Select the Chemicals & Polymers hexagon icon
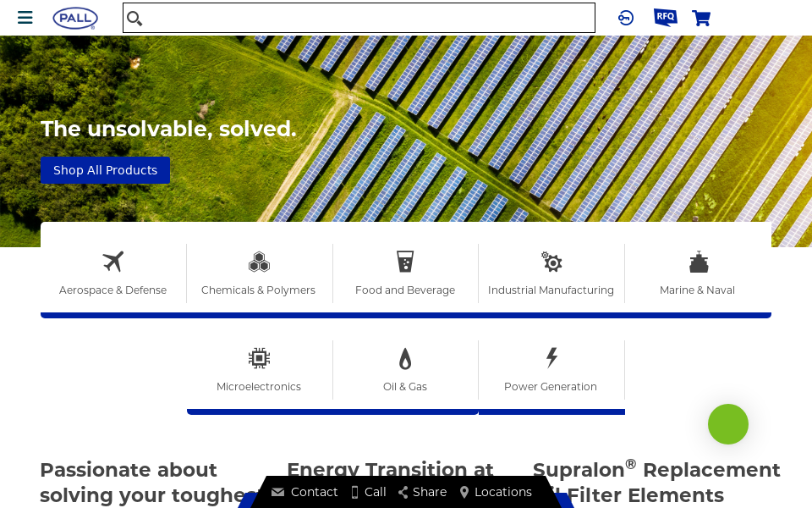812x508 pixels. coord(259,262)
